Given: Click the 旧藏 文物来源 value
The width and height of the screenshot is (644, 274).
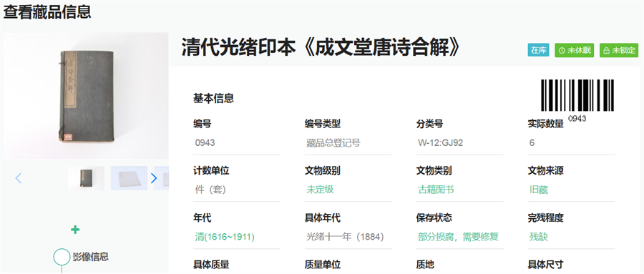Looking at the screenshot, I should point(539,190).
